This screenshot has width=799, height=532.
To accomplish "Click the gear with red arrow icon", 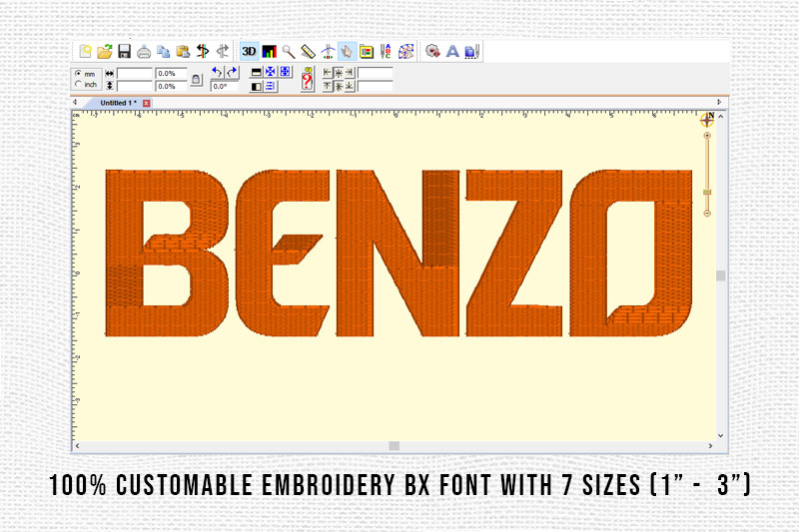I will (x=432, y=52).
